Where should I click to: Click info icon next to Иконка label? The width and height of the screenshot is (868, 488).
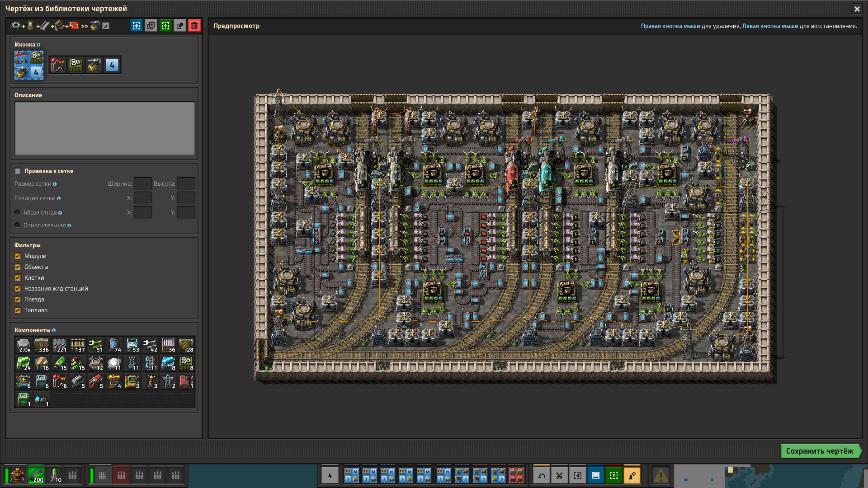pyautogui.click(x=38, y=45)
